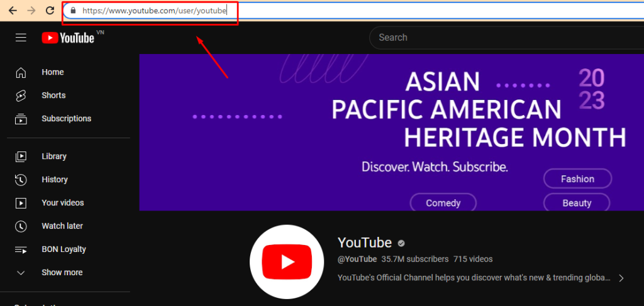Click the History clock icon
Screen dimensions: 644x306
(x=21, y=180)
